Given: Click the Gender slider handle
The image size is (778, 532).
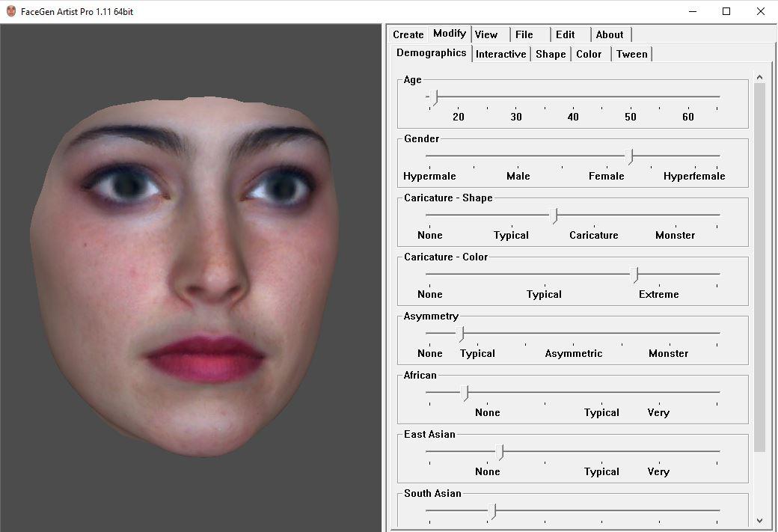Looking at the screenshot, I should [630, 156].
